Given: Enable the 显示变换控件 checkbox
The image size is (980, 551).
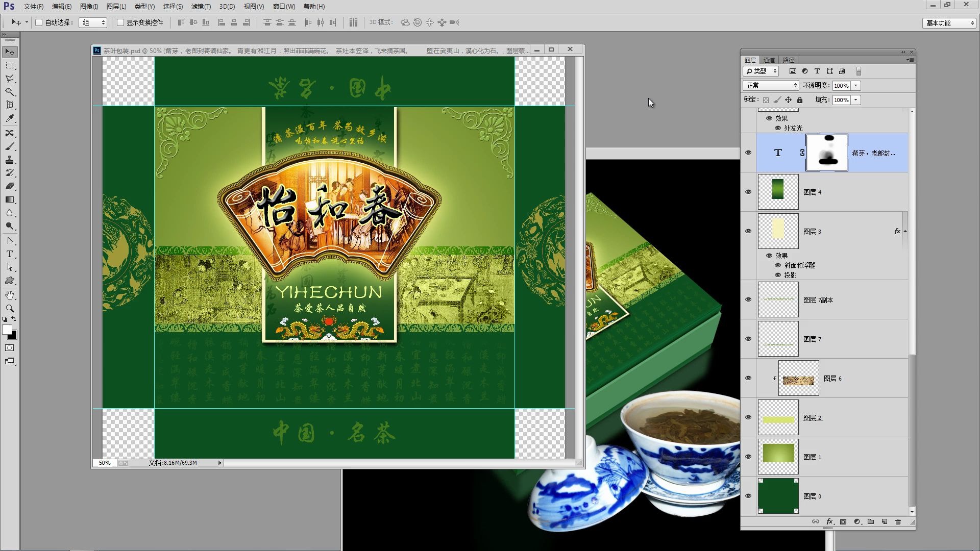Looking at the screenshot, I should click(120, 22).
